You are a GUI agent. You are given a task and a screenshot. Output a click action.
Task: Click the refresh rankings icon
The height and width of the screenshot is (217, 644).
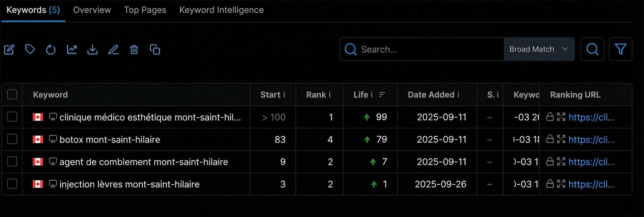[x=51, y=49]
